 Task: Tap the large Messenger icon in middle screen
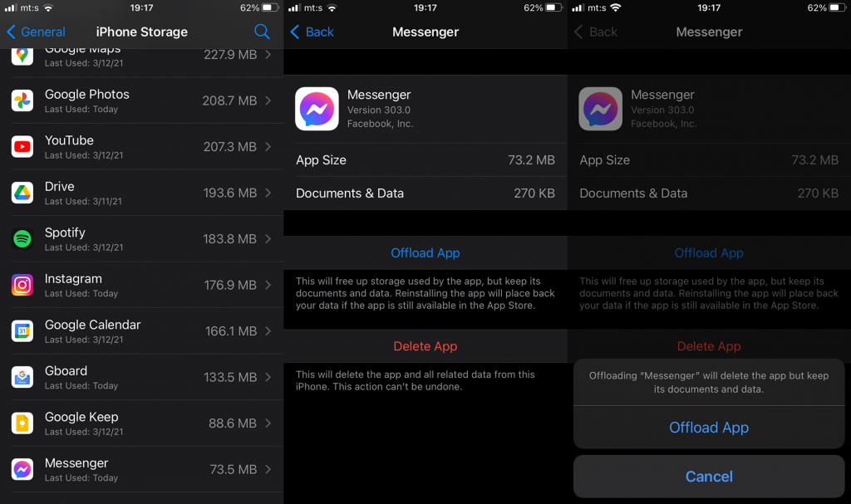(x=317, y=109)
